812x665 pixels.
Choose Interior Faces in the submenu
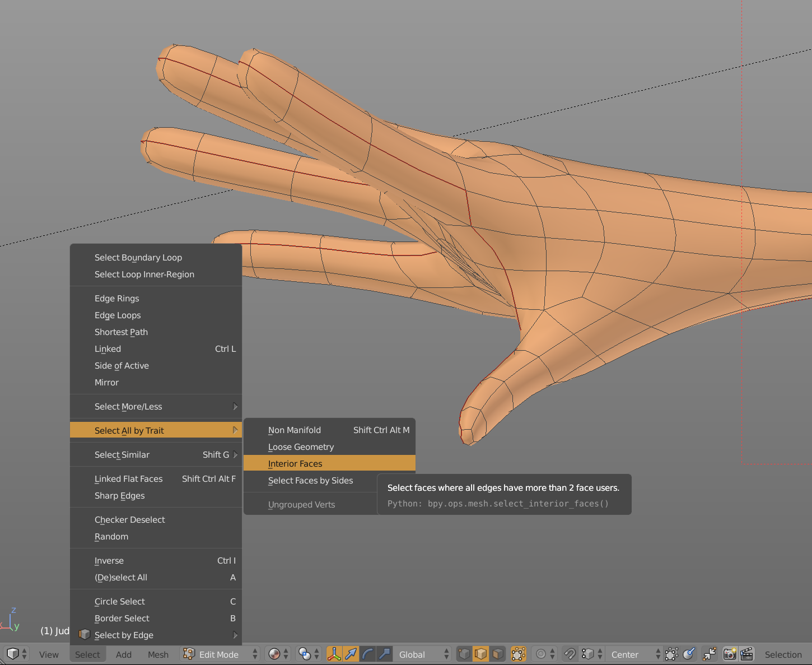(329, 463)
